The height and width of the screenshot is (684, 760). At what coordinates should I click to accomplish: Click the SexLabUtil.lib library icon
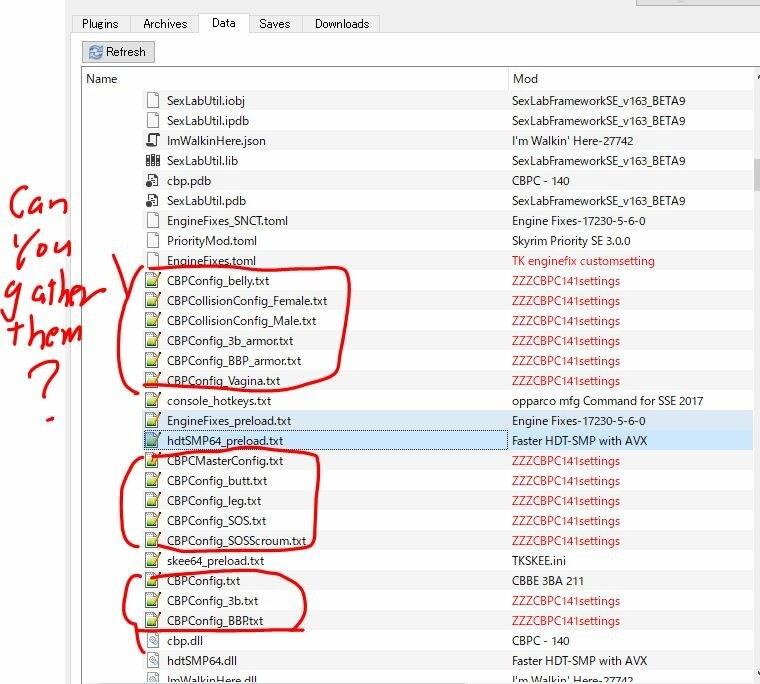[x=153, y=160]
